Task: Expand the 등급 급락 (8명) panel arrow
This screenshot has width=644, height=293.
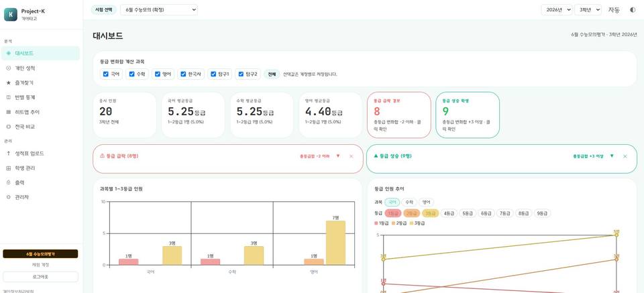Action: (x=338, y=156)
